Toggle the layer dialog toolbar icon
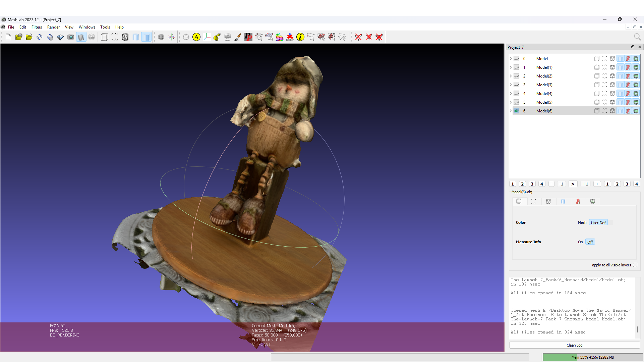 (81, 37)
